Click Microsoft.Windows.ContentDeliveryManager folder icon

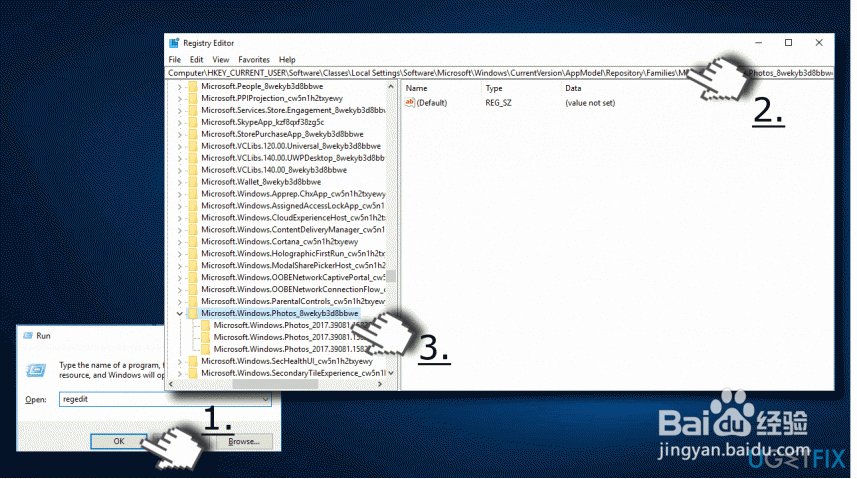tap(192, 230)
